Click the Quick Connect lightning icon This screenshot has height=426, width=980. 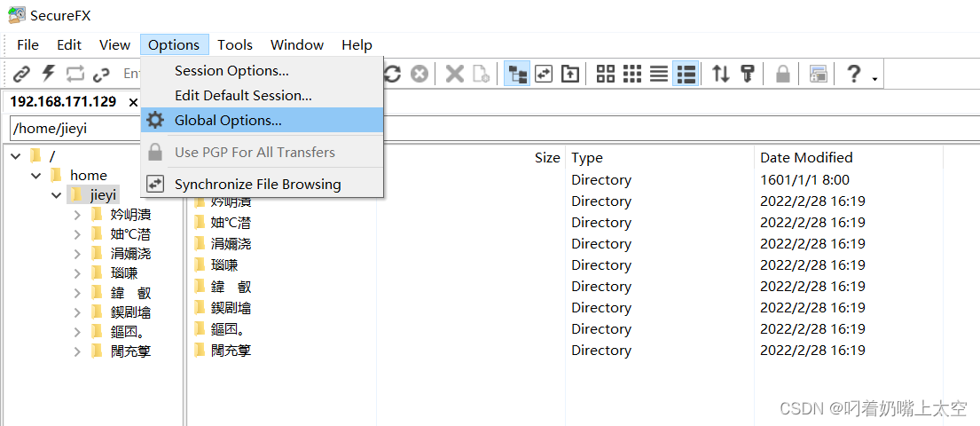coord(48,74)
